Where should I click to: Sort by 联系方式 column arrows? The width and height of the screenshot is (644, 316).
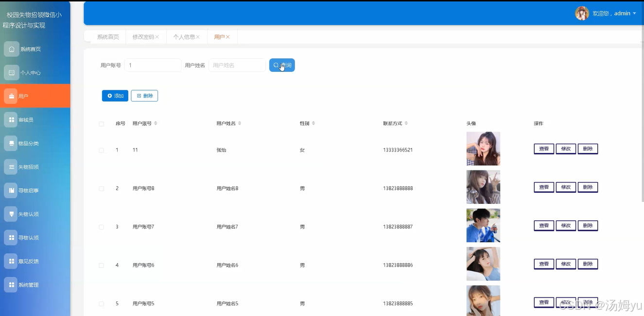click(406, 123)
